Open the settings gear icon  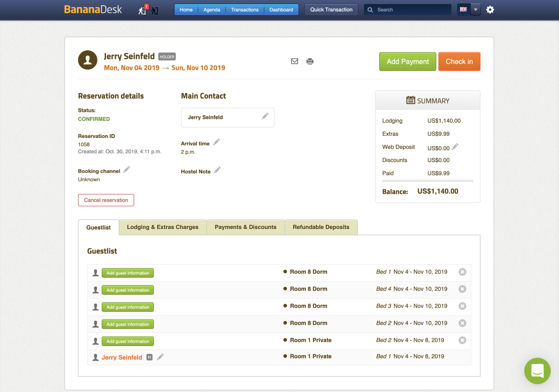pyautogui.click(x=490, y=9)
